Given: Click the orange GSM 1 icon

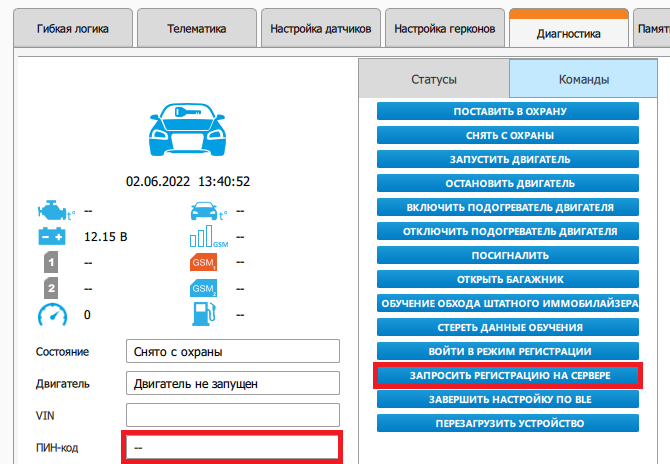Looking at the screenshot, I should 203,263.
